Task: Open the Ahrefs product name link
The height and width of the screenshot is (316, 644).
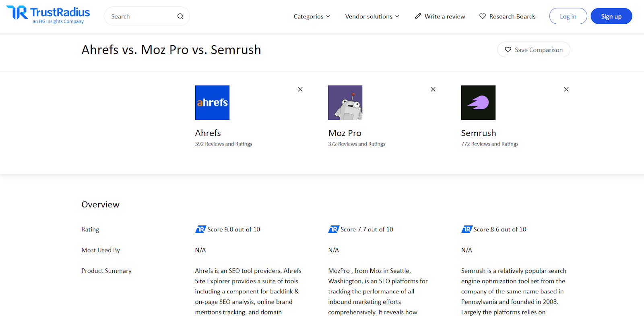Action: click(208, 133)
